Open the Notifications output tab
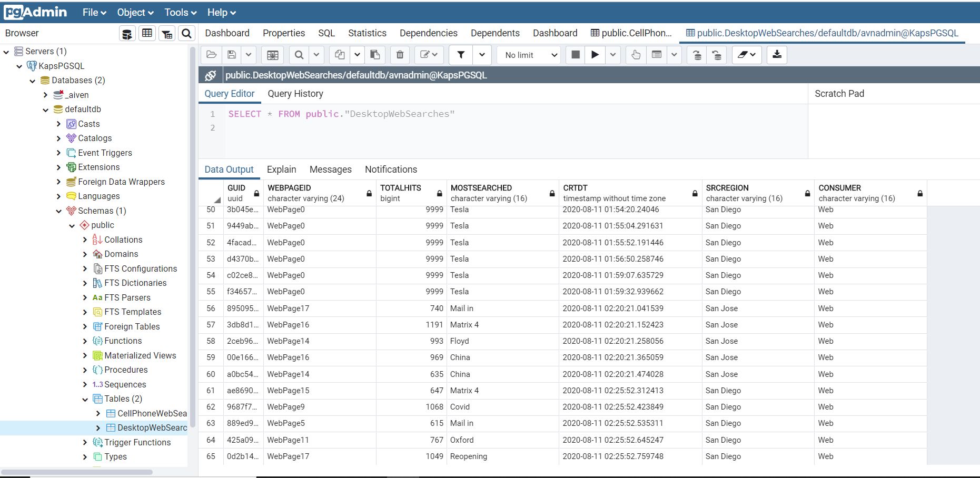Screen dimensions: 980x478 click(391, 170)
